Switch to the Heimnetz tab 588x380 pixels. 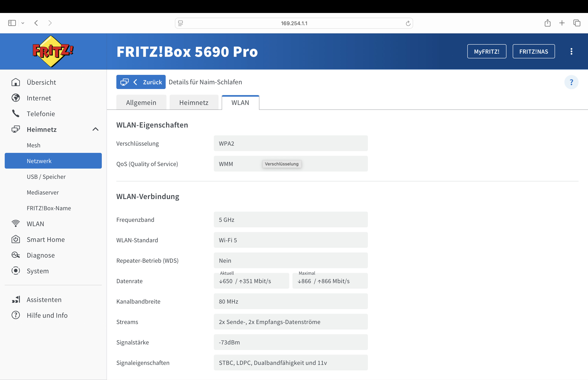coord(194,102)
